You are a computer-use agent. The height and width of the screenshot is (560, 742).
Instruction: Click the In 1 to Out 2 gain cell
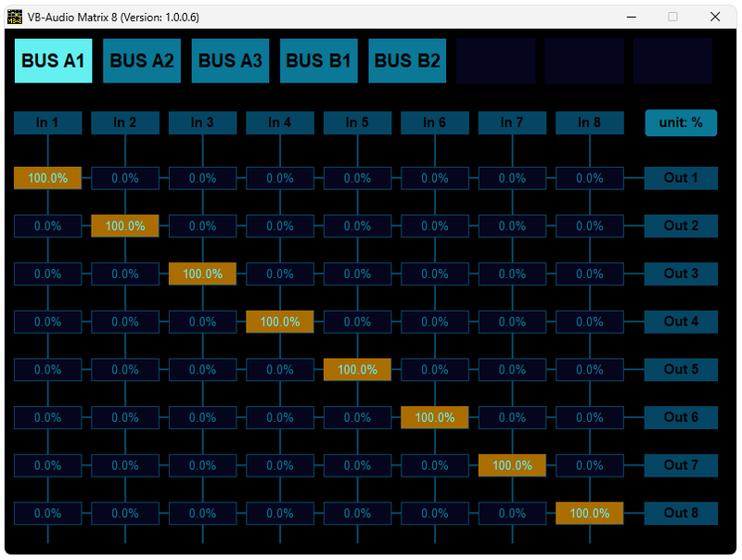point(48,226)
